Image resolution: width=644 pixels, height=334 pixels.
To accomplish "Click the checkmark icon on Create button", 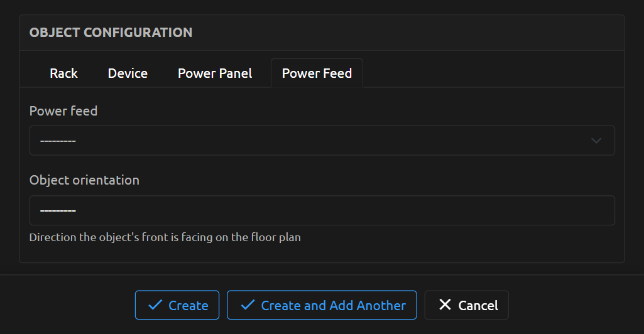I will coord(155,305).
